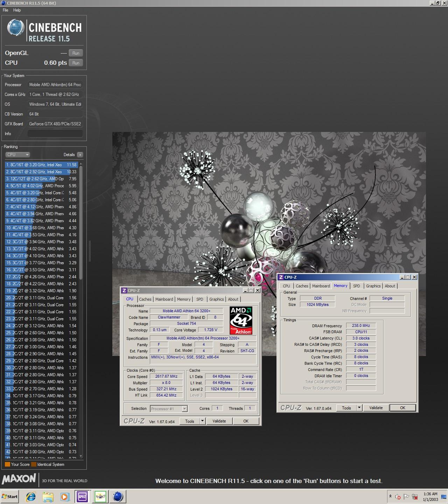Open Tools dropdown arrow in CPU-Z CPU window

[202, 421]
